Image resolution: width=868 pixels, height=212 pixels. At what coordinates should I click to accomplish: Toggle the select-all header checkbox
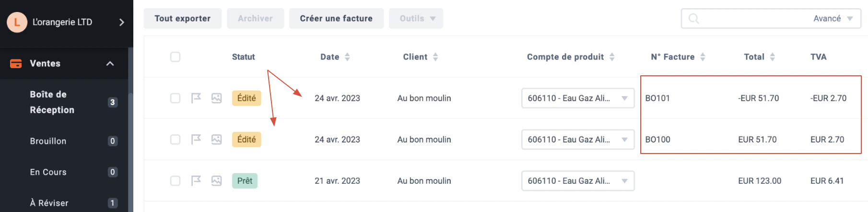tap(176, 57)
